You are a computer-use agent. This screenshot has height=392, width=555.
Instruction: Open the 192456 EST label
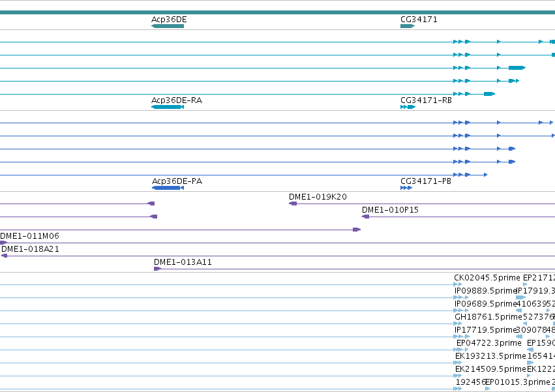point(471,382)
